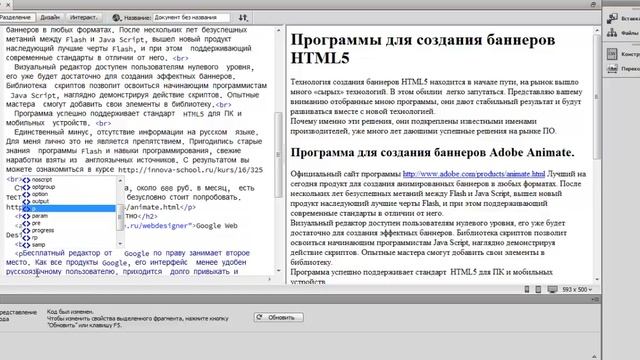
Task: Open the browser preview globe icon
Action: [x=116, y=18]
